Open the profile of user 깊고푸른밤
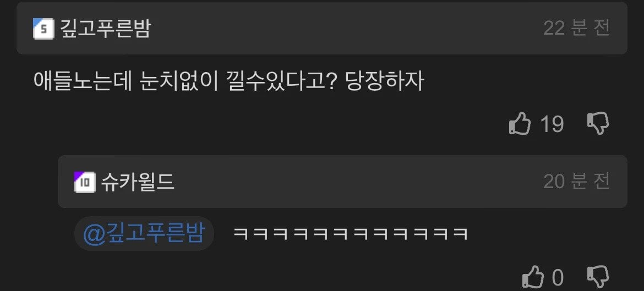Image resolution: width=644 pixels, height=291 pixels. [x=106, y=29]
